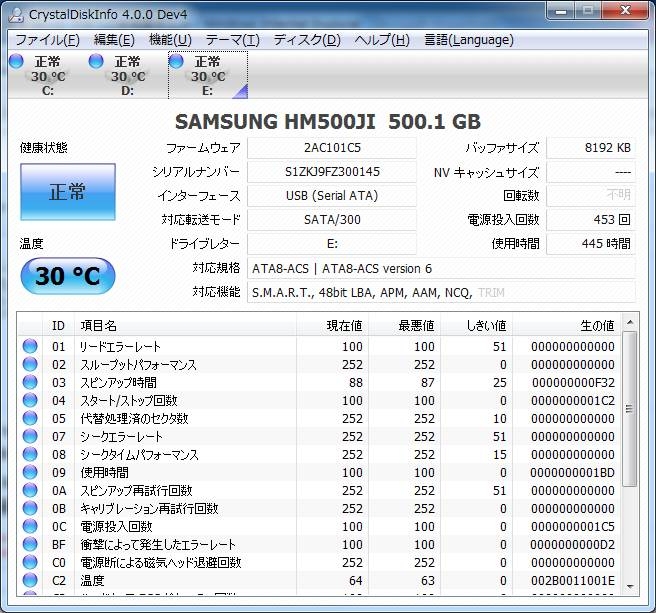The width and height of the screenshot is (656, 613).
Task: Click the SMART list scrollbar down arrow
Action: click(628, 587)
